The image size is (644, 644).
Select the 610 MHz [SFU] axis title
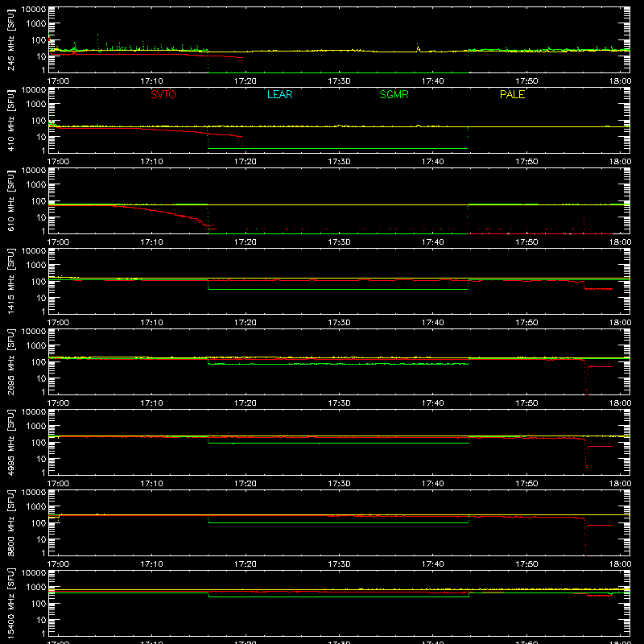coord(11,200)
